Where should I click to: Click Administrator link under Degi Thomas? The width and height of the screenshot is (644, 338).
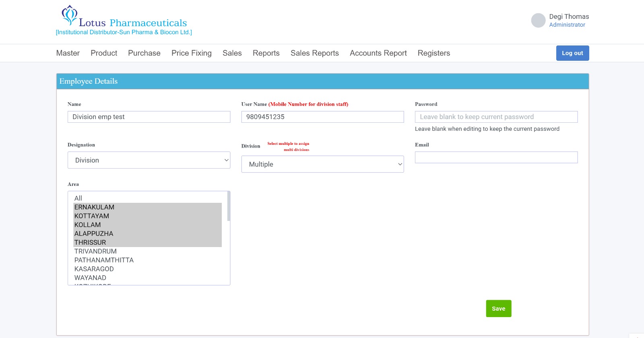(x=567, y=25)
